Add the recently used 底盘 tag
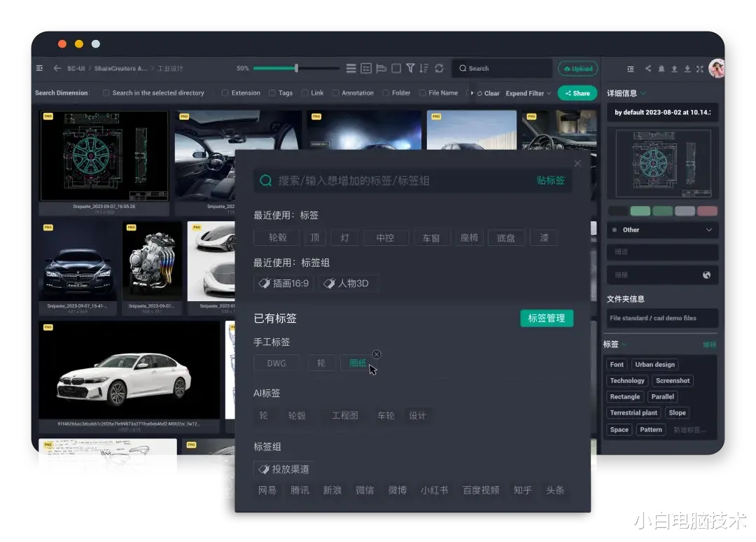 tap(506, 237)
